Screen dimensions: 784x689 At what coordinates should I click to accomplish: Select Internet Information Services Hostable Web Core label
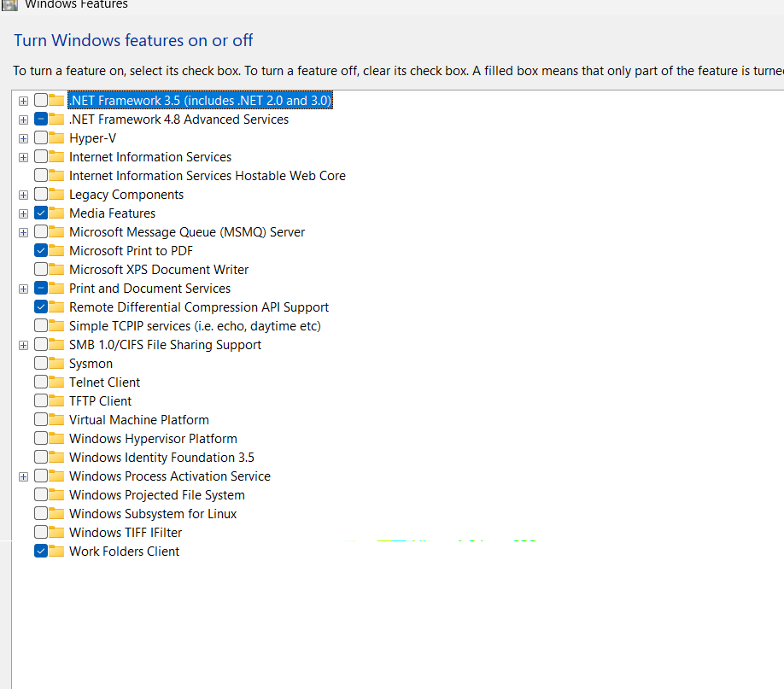tap(207, 176)
